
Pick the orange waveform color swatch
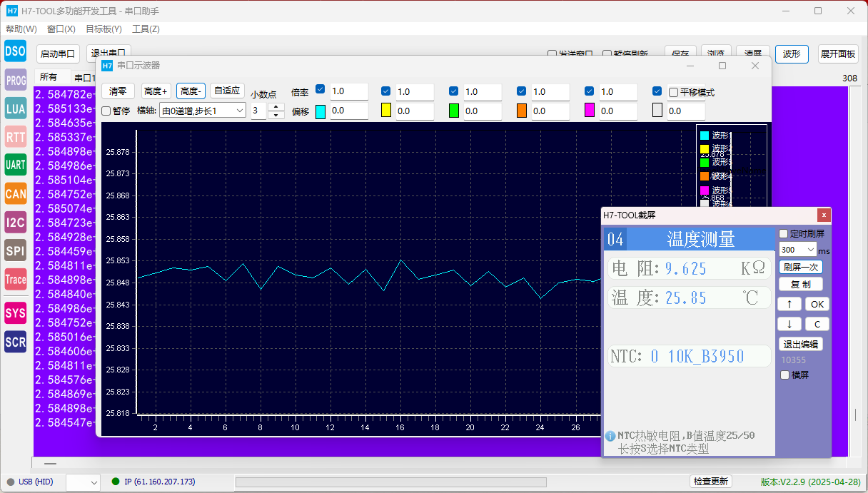point(522,111)
